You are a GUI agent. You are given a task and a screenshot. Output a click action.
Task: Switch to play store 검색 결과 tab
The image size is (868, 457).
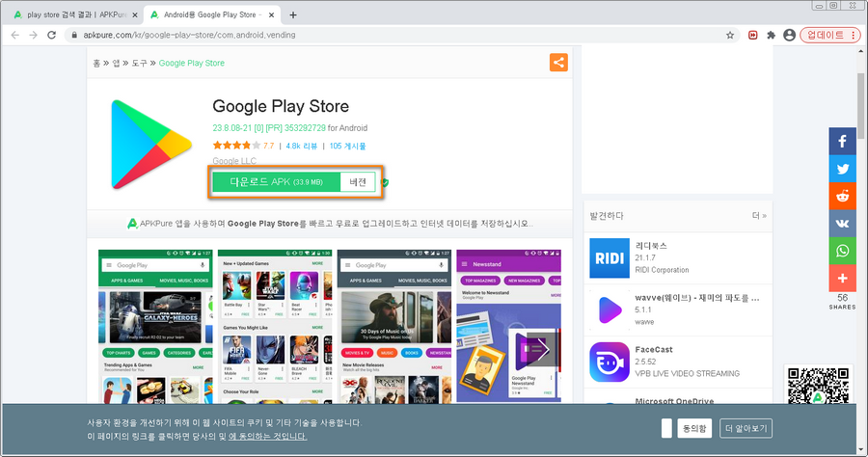(75, 14)
